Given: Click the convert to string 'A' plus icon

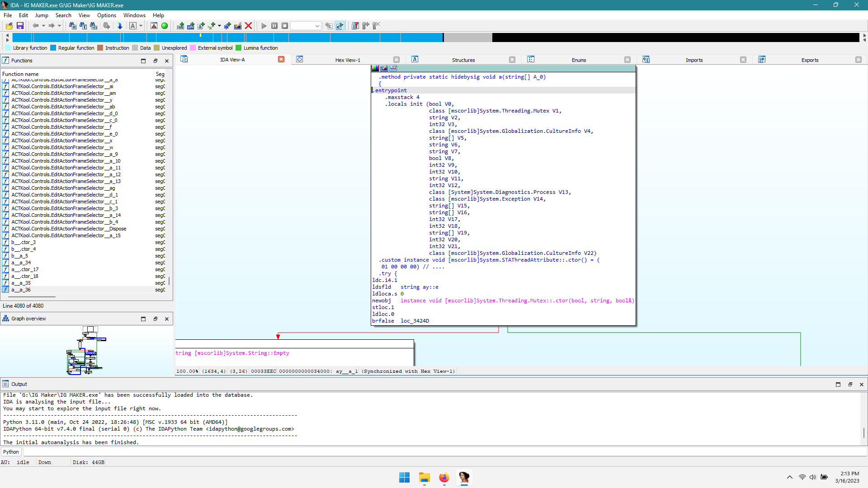Looking at the screenshot, I should tap(201, 26).
